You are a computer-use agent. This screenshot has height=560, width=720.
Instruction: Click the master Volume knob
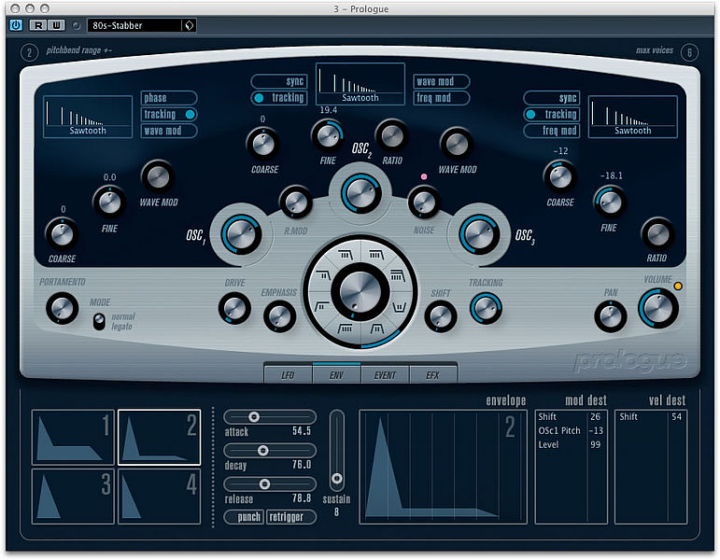[x=658, y=308]
